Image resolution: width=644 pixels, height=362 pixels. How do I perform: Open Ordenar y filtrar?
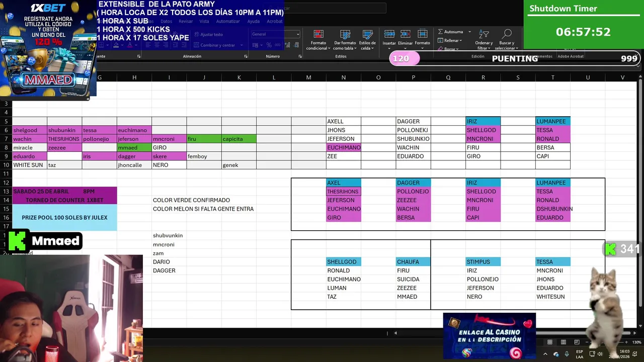[484, 40]
